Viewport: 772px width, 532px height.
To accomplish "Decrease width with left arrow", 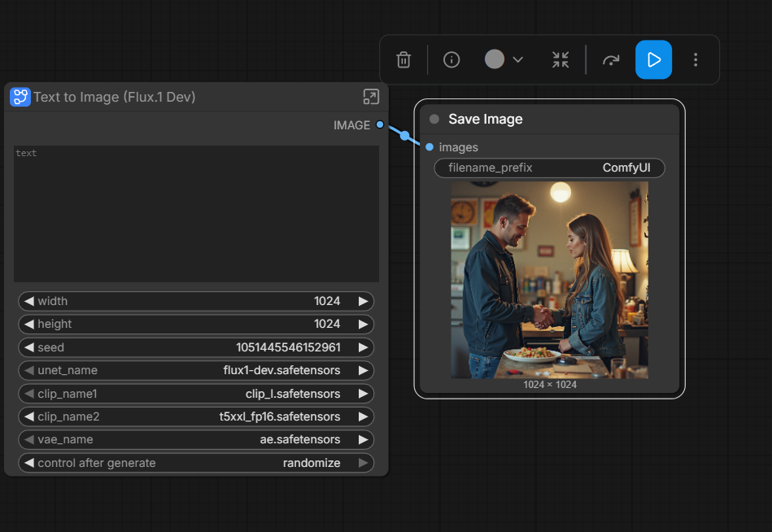I will (x=29, y=301).
